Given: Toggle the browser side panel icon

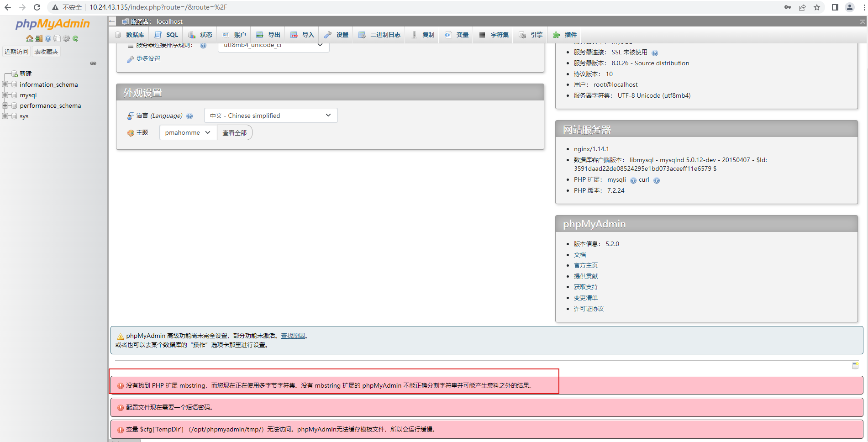Looking at the screenshot, I should coord(835,7).
